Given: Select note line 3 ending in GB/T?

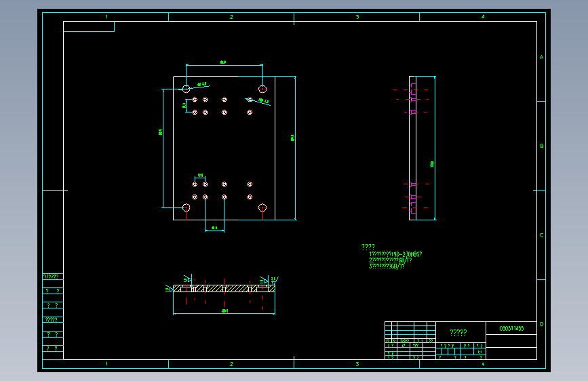Looking at the screenshot, I should pos(387,266).
